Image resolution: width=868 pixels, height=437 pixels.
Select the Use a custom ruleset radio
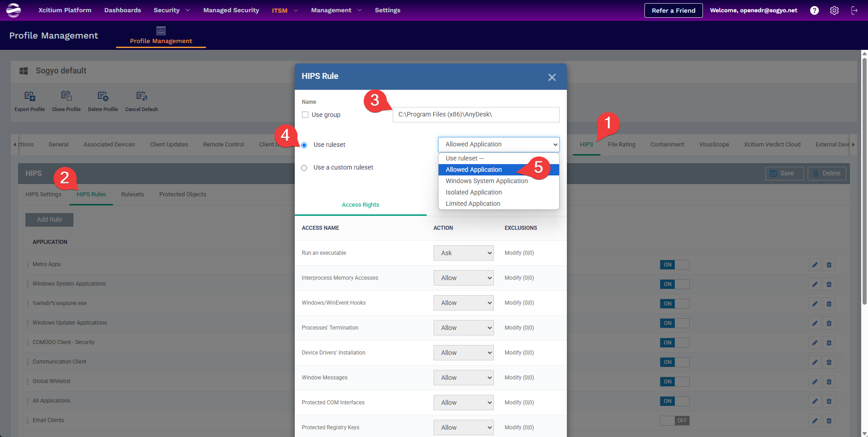coord(304,168)
